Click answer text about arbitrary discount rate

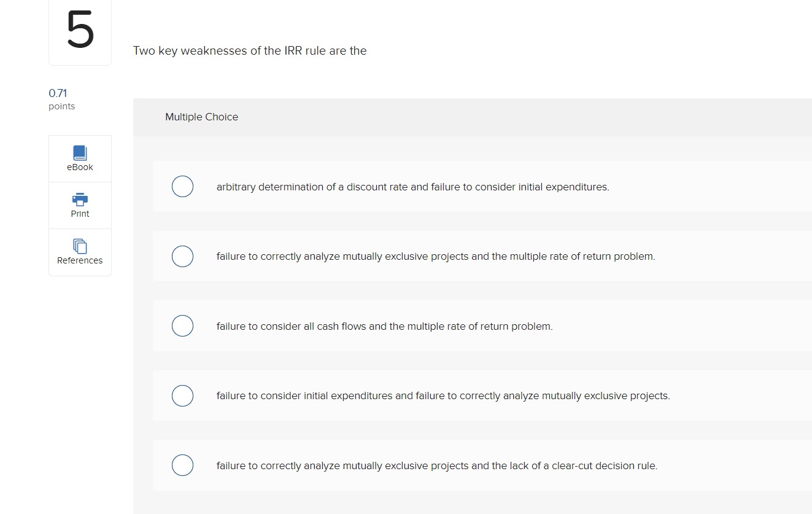(412, 187)
